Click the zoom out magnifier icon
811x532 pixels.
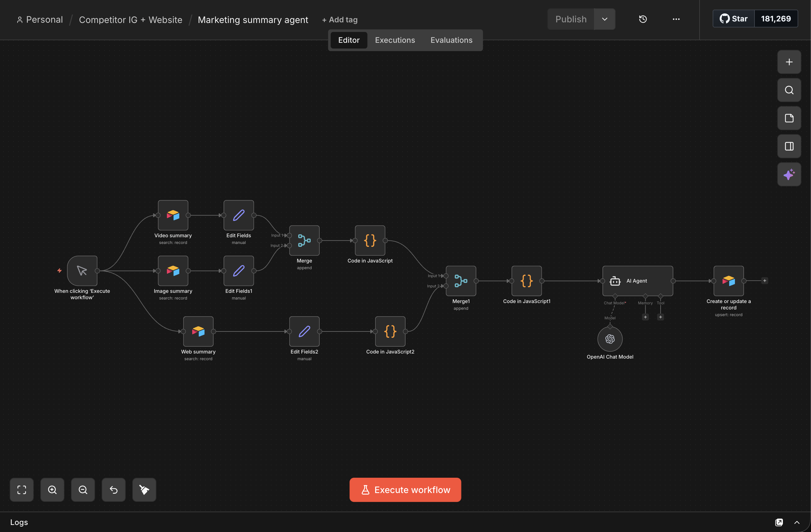pyautogui.click(x=83, y=490)
